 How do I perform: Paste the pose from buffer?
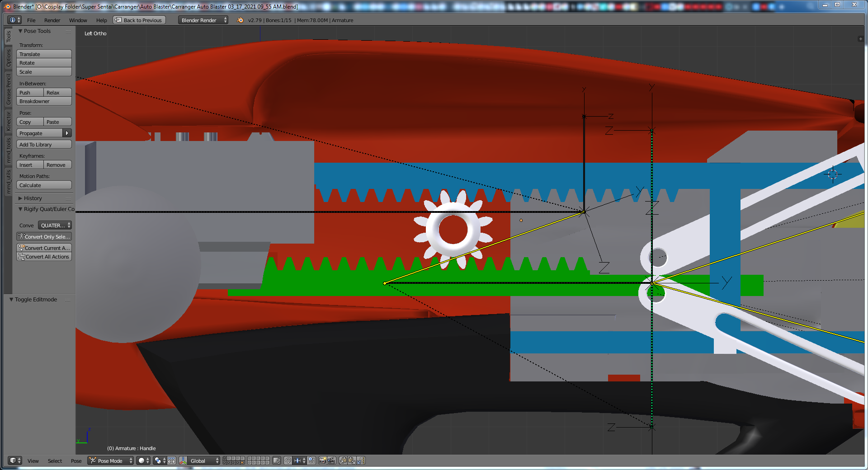352,461
